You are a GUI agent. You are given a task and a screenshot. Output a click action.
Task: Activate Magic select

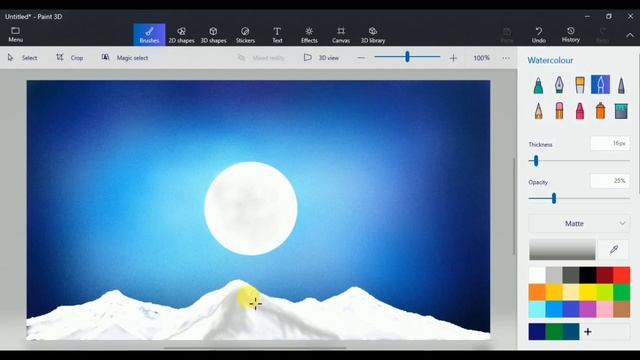pyautogui.click(x=125, y=58)
